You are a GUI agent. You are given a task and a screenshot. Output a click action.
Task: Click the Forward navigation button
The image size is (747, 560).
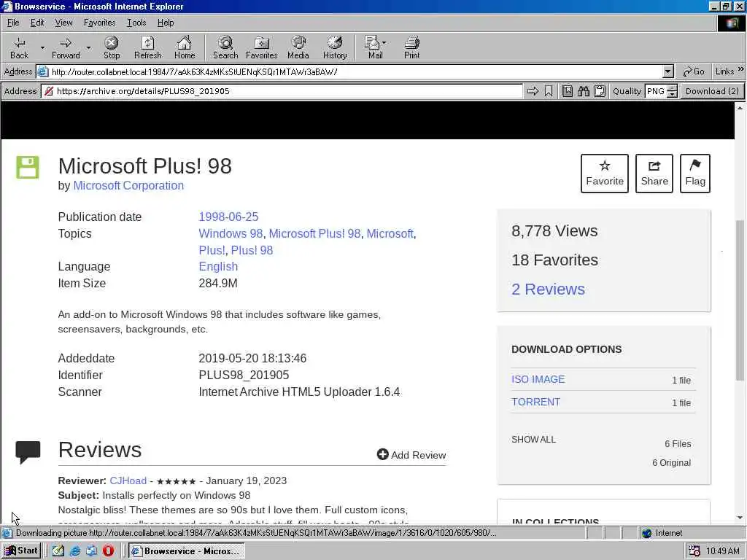(x=66, y=48)
